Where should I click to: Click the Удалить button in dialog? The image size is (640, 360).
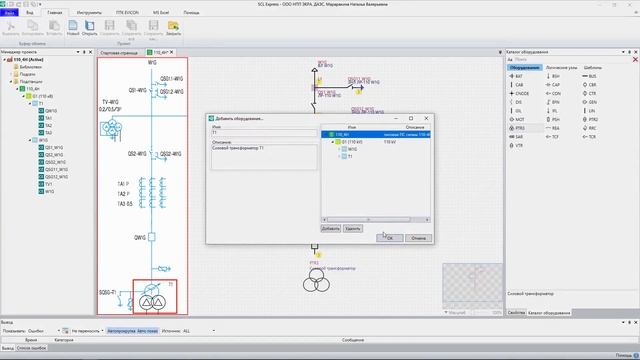point(353,229)
